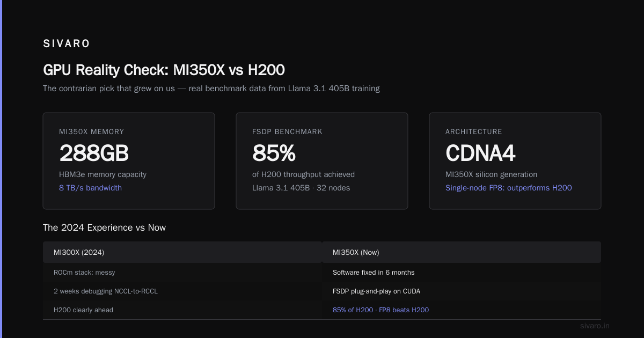Click the 'MI350X (Now)' column header
This screenshot has width=644, height=338.
click(x=462, y=252)
